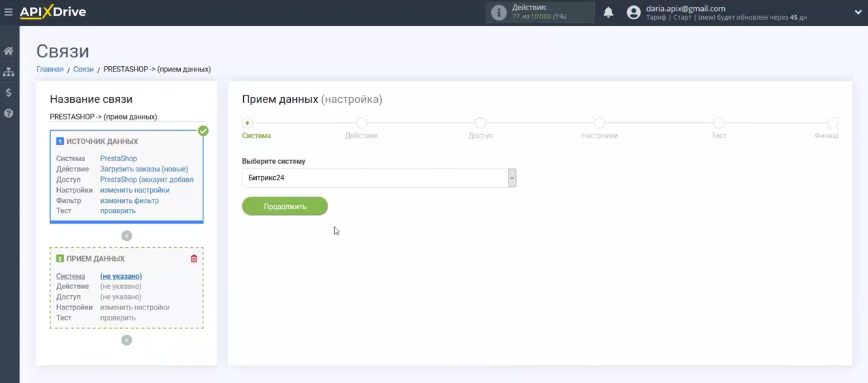Open the notifications bell
Screen dimensions: 868x383
click(608, 12)
